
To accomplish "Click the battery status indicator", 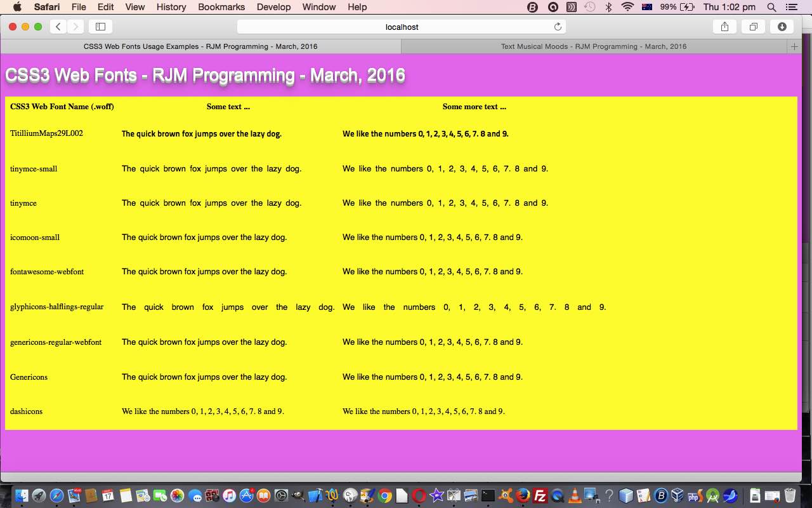I will 678,7.
